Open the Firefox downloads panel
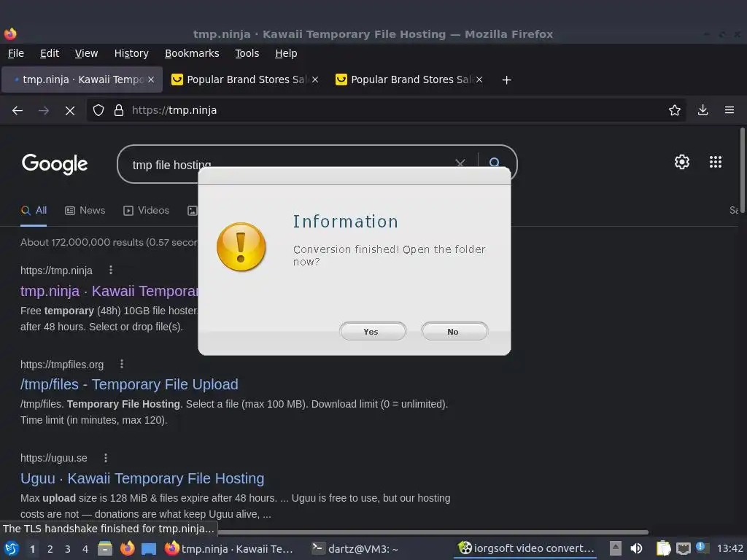Image resolution: width=747 pixels, height=560 pixels. click(x=703, y=111)
